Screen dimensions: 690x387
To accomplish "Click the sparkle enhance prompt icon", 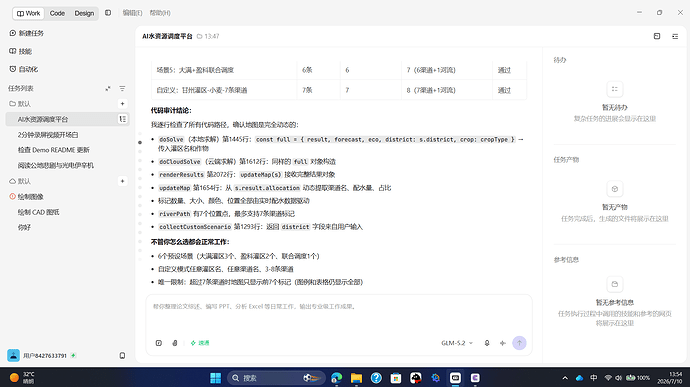I will tap(503, 343).
